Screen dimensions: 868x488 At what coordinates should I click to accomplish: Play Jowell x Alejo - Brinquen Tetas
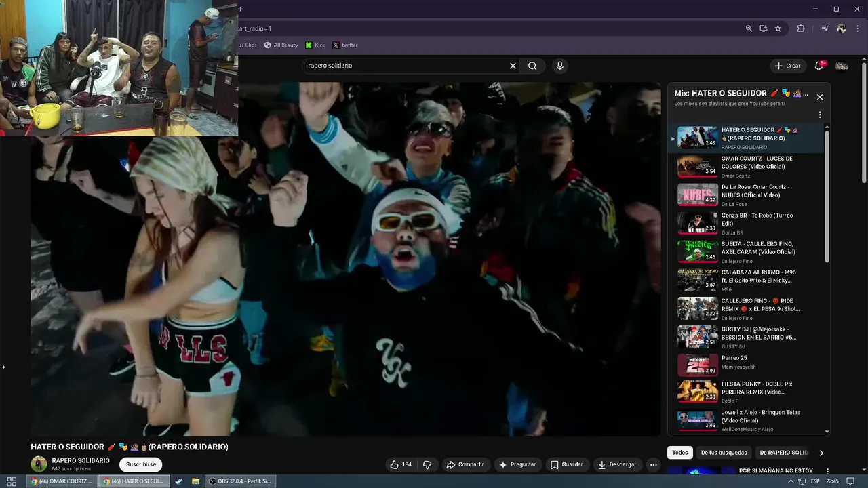(746, 420)
